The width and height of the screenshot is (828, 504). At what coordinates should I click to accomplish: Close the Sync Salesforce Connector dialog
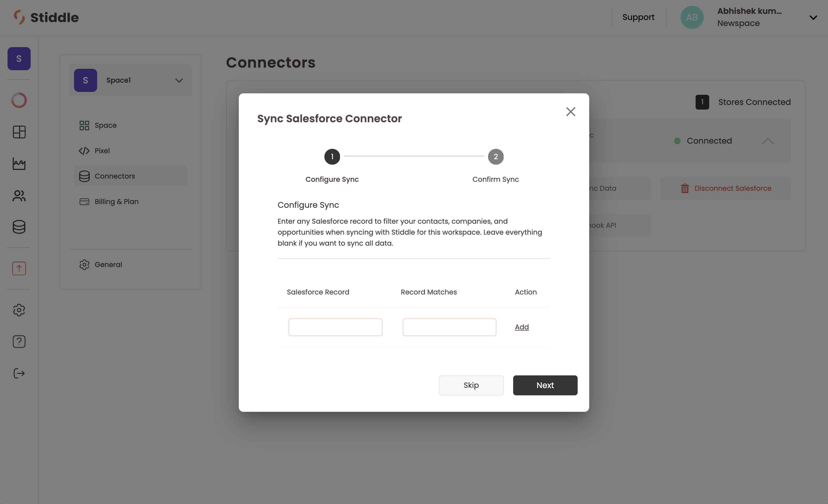(x=570, y=112)
